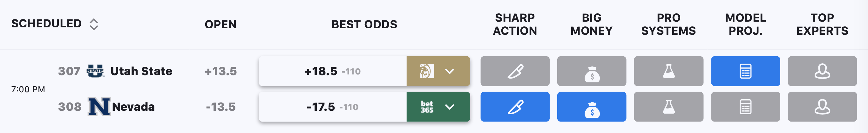
Task: Click Utah State model projection calculator icon
Action: click(x=745, y=71)
